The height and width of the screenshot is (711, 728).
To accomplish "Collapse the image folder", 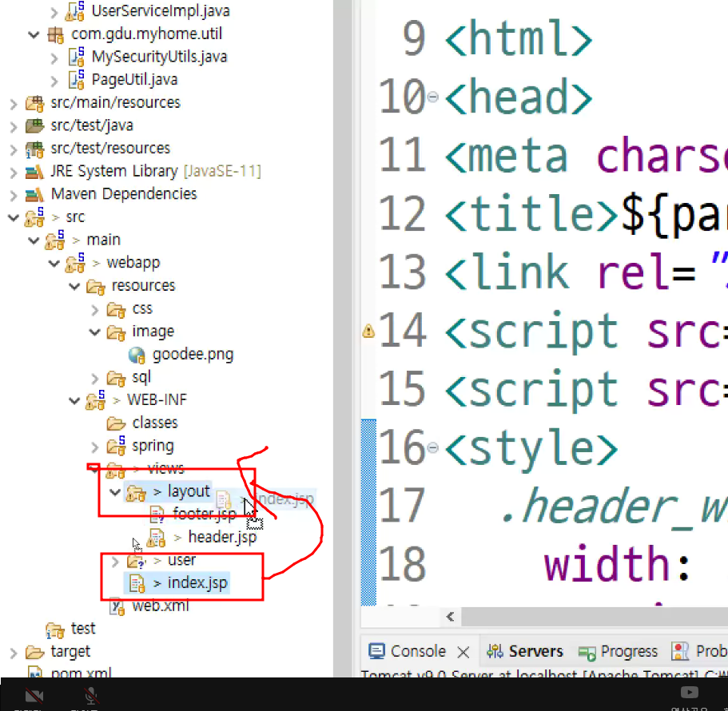I will pyautogui.click(x=95, y=332).
